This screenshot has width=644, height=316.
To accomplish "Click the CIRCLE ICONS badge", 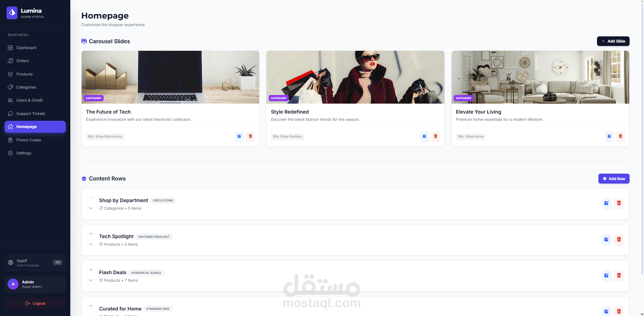I will (163, 200).
